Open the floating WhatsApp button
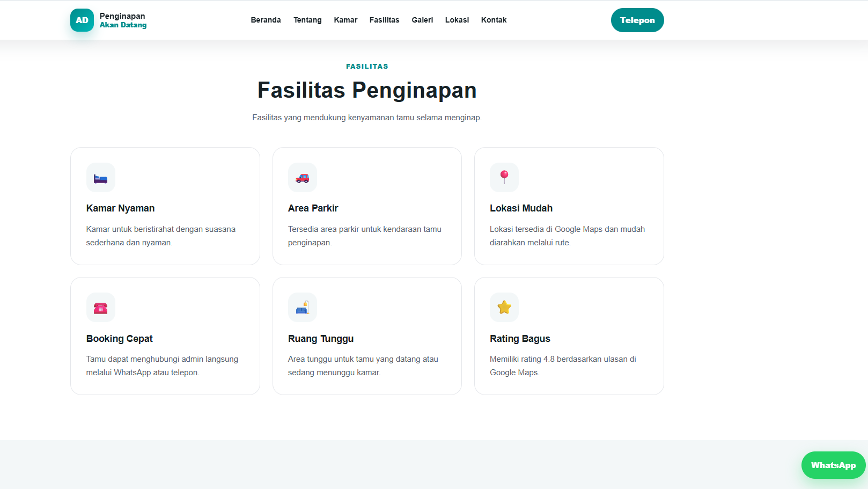 click(833, 465)
